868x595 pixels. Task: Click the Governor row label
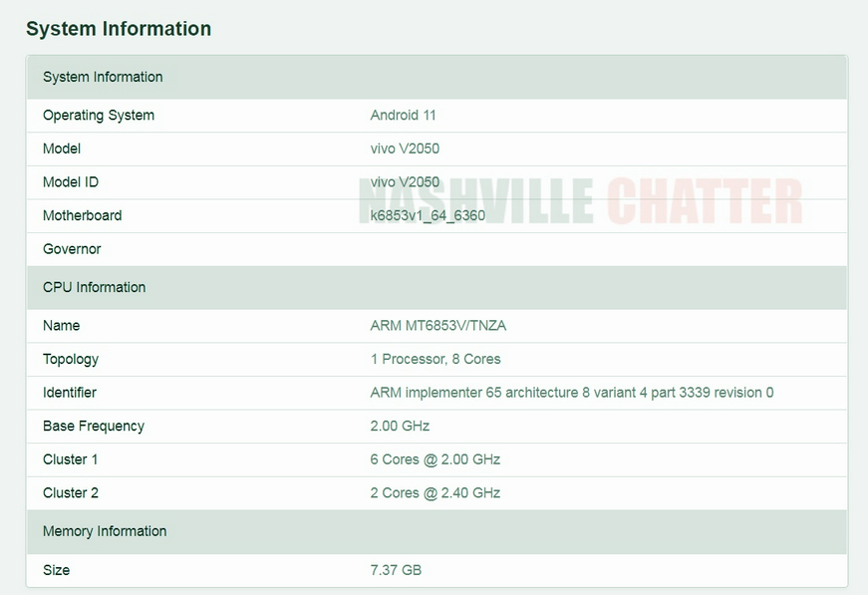[72, 249]
